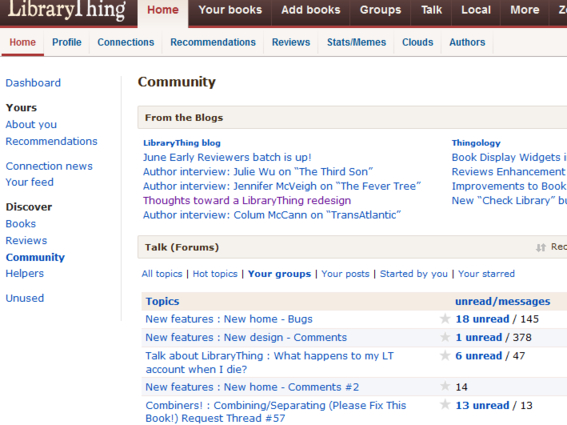Filter Talk by Hot topics
Screen dimensions: 567x425
(215, 274)
